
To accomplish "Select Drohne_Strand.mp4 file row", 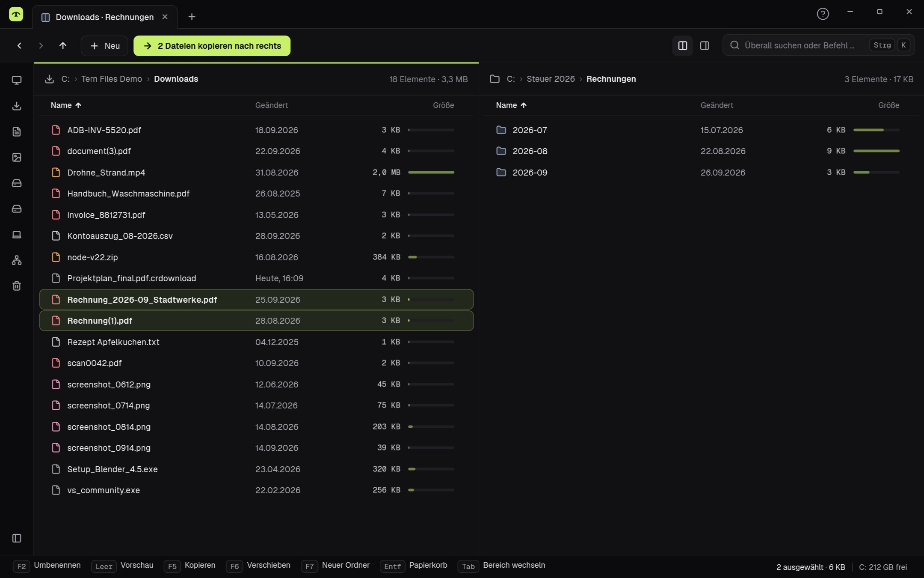I will click(x=256, y=172).
